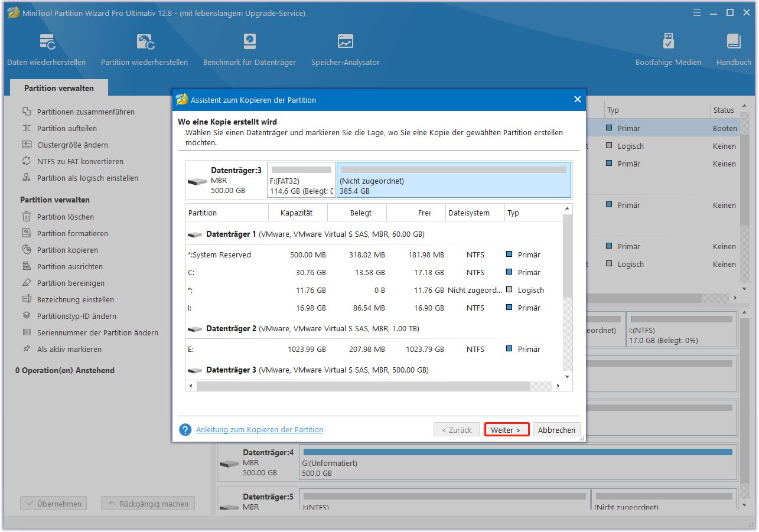Click Partitionen zusammenführen icon in sidebar
The width and height of the screenshot is (759, 532).
(27, 112)
